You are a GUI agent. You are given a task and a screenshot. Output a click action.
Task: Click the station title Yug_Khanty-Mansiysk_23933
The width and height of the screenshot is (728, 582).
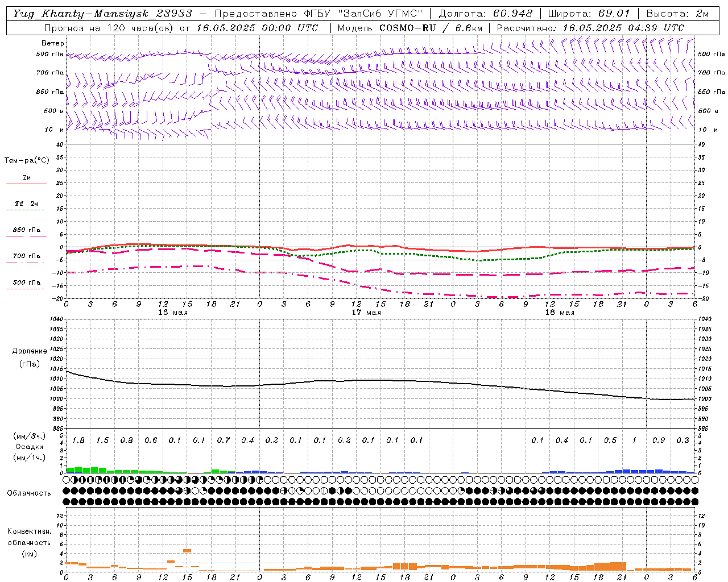coord(103,13)
